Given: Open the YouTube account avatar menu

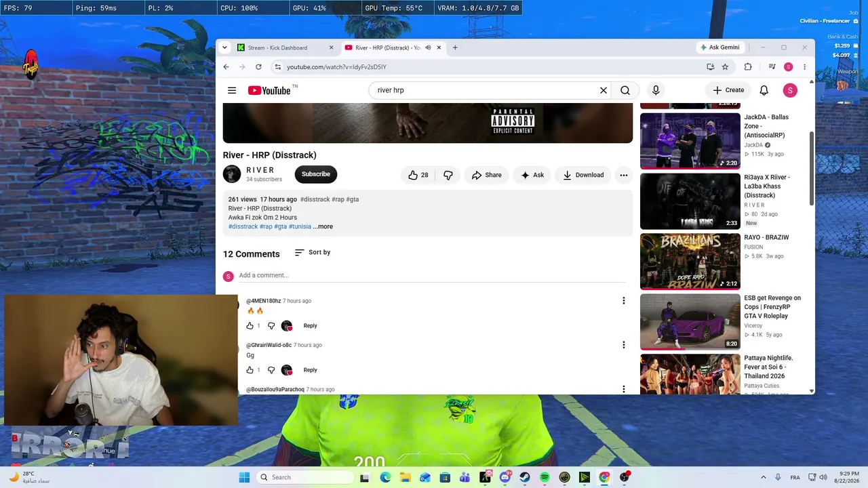Looking at the screenshot, I should click(x=790, y=90).
